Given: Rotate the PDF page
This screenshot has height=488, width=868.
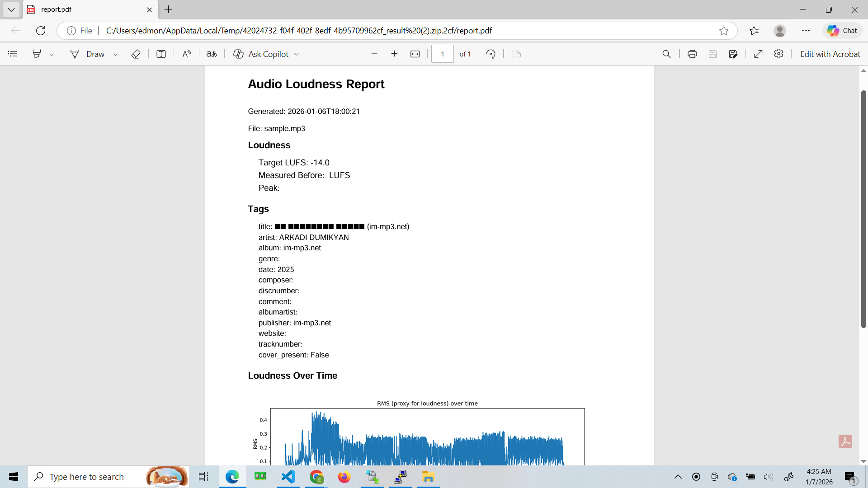Looking at the screenshot, I should [491, 54].
